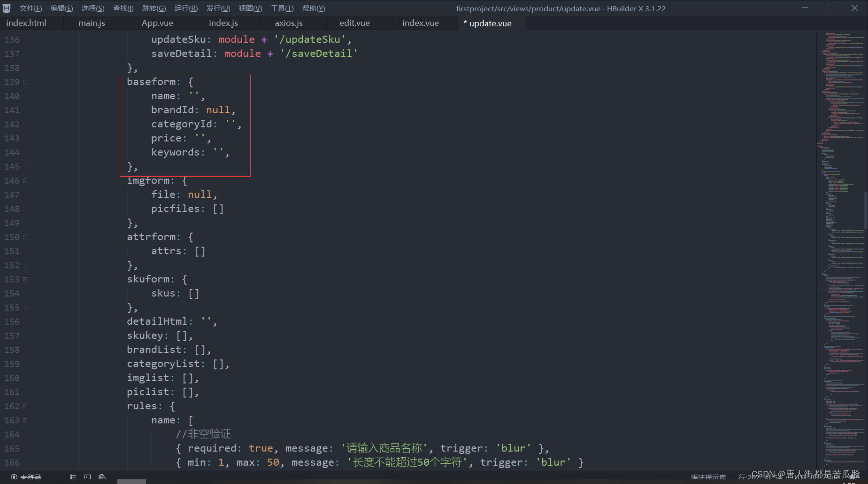Maximize the HBuilder X window
Image resolution: width=868 pixels, height=484 pixels.
[830, 8]
